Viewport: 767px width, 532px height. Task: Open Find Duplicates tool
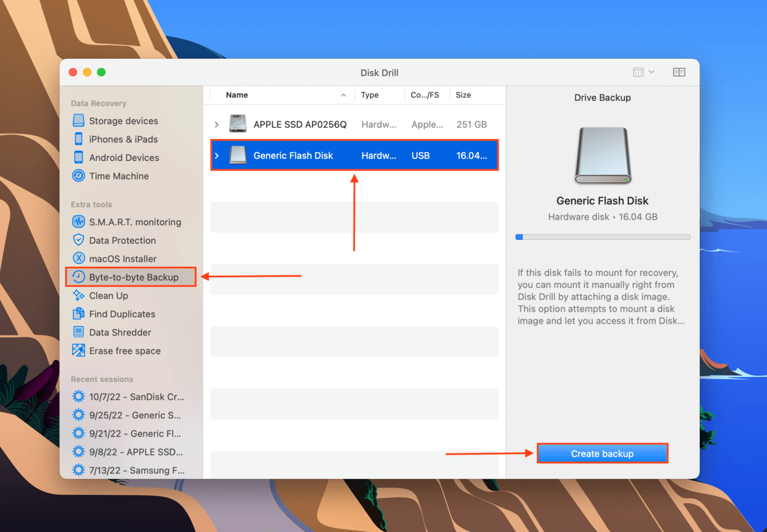coord(114,314)
